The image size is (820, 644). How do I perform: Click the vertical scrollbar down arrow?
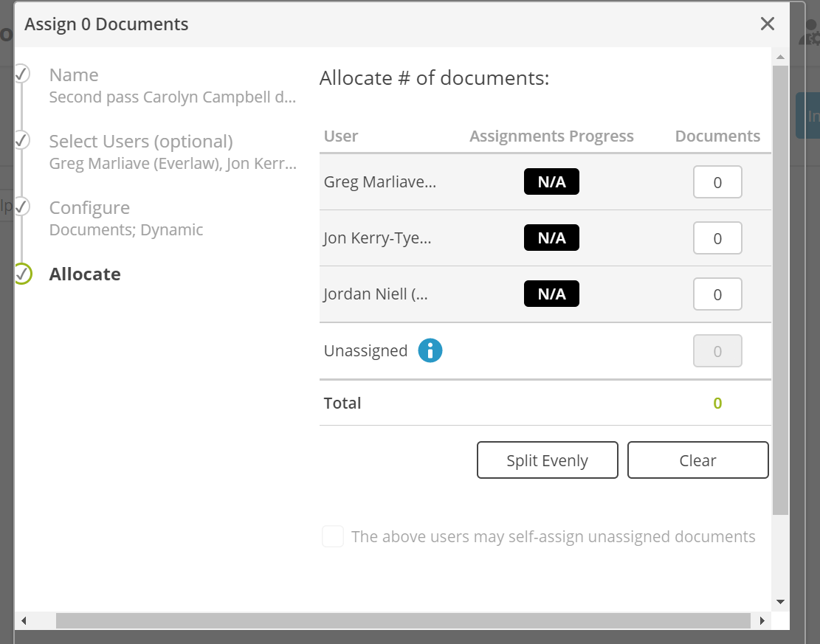pos(780,602)
